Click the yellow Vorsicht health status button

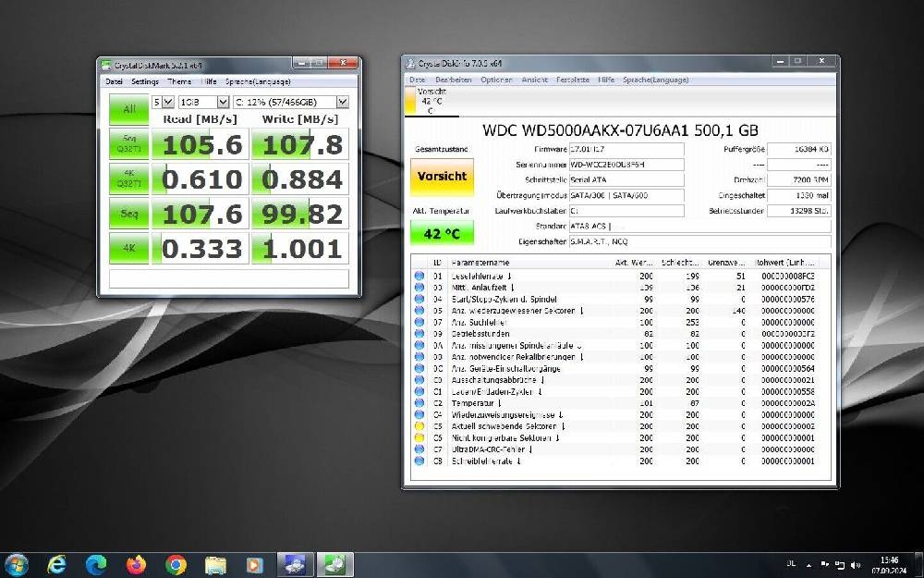(x=442, y=177)
